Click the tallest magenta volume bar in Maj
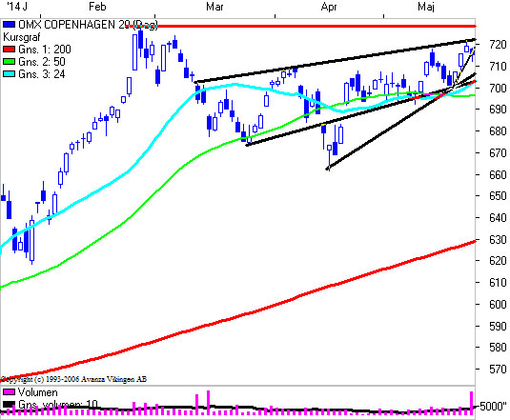This screenshot has width=510, height=420. click(471, 403)
